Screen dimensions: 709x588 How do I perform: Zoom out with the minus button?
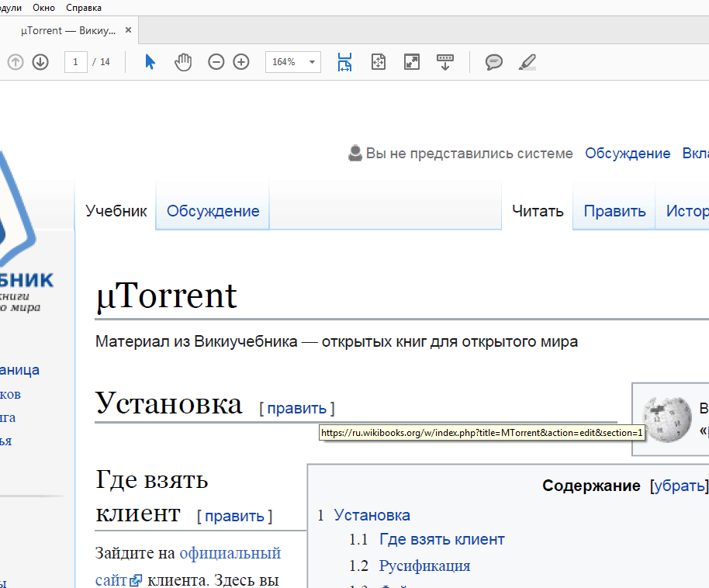[216, 62]
